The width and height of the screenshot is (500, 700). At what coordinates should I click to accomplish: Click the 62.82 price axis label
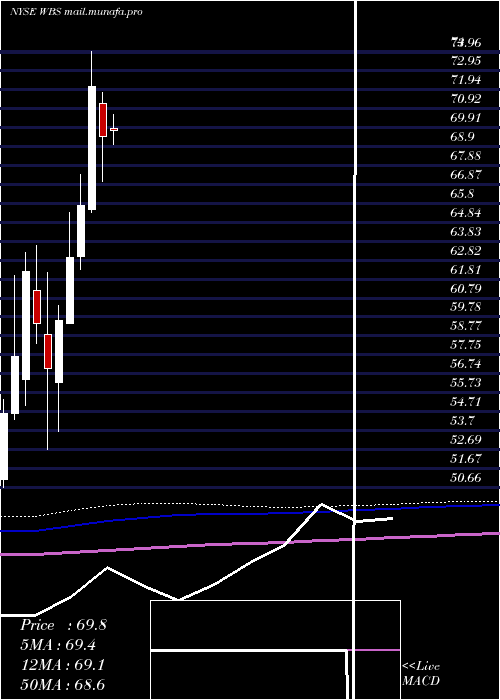(x=466, y=250)
